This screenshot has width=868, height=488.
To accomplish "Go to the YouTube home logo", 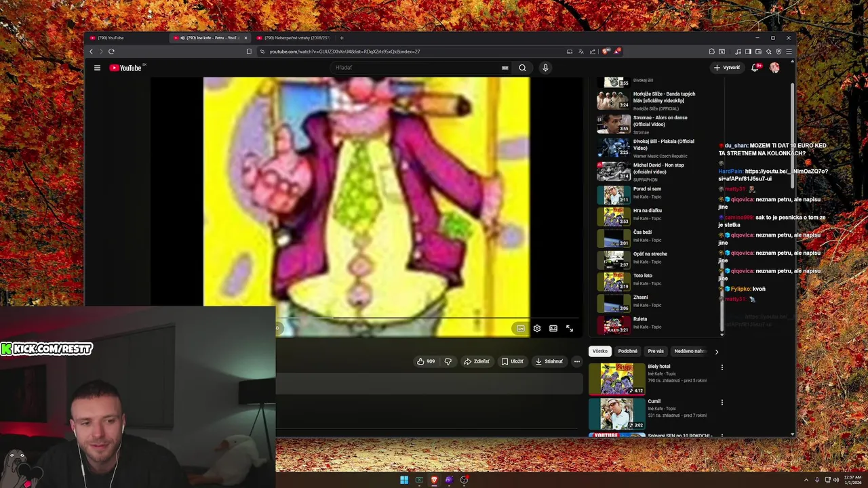I will tap(125, 68).
